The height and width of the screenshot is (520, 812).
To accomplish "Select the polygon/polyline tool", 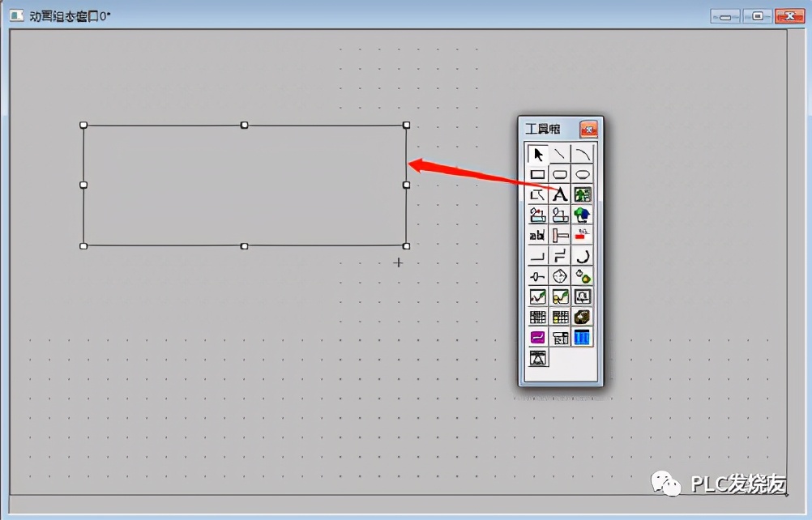I will pos(537,194).
